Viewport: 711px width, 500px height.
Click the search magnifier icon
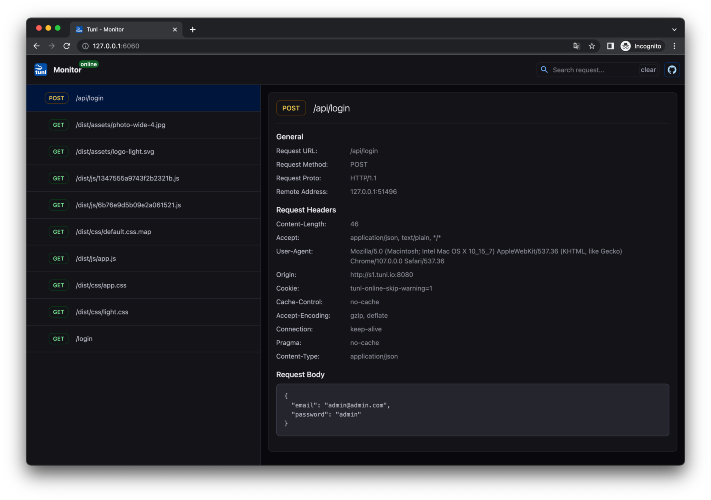point(544,69)
